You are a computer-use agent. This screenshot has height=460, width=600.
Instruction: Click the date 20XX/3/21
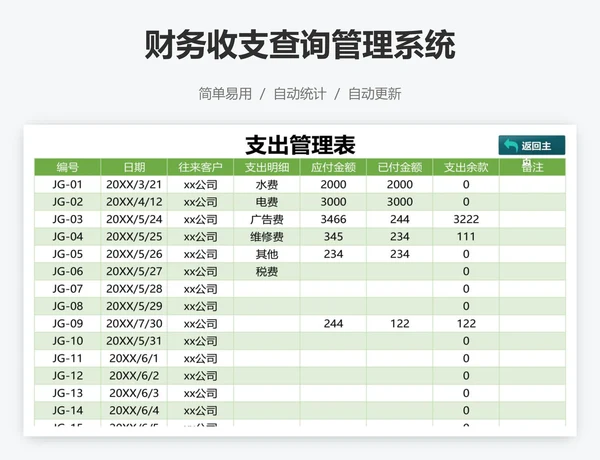(x=134, y=184)
